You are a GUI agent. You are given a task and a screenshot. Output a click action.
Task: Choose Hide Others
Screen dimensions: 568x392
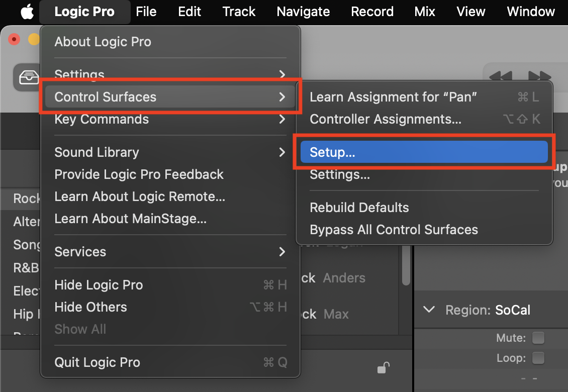170,307
